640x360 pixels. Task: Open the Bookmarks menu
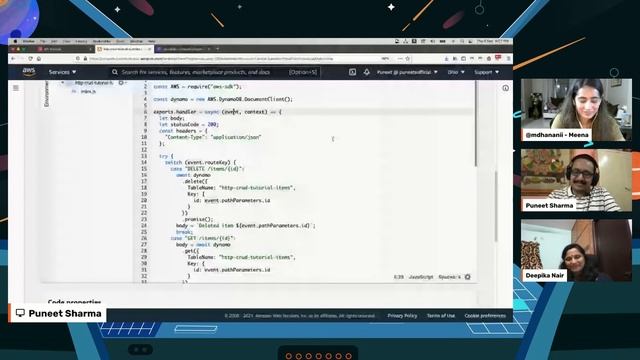click(101, 41)
